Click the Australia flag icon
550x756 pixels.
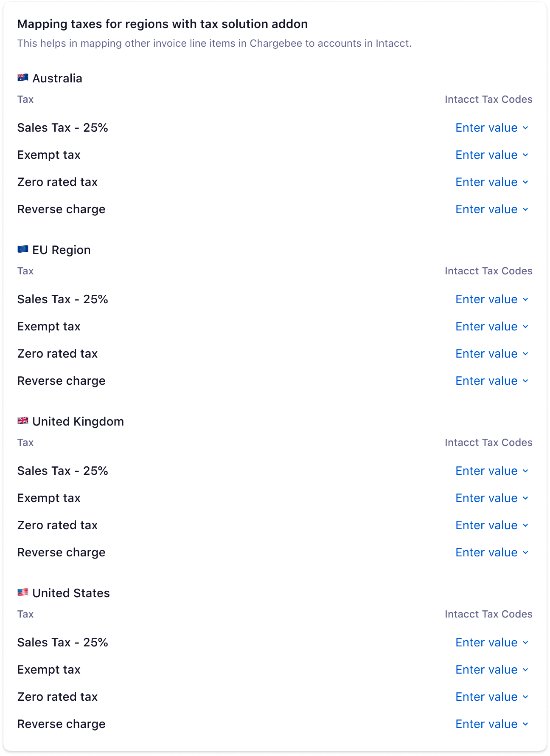[x=23, y=77]
